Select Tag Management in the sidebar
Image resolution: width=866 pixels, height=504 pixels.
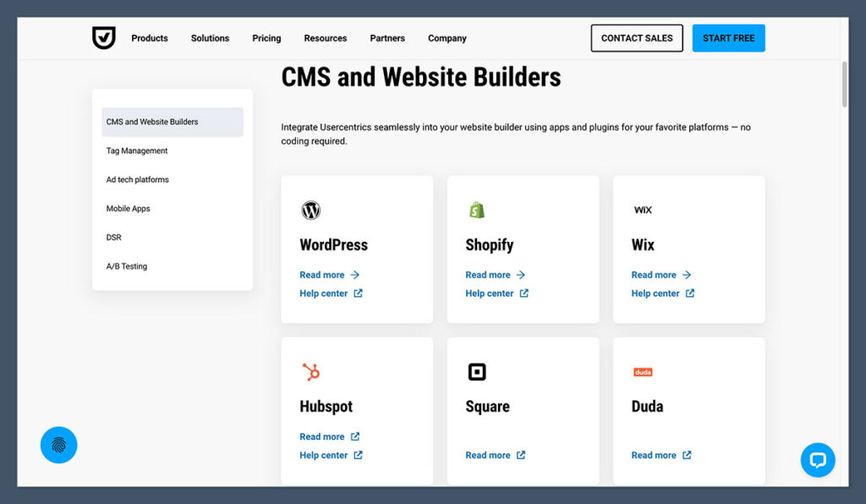[137, 151]
